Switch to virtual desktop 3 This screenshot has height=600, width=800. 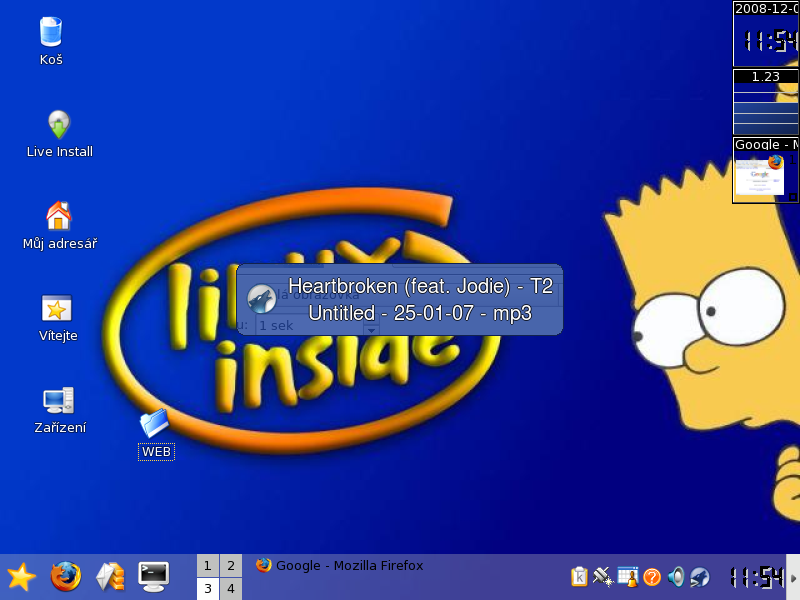pyautogui.click(x=208, y=589)
